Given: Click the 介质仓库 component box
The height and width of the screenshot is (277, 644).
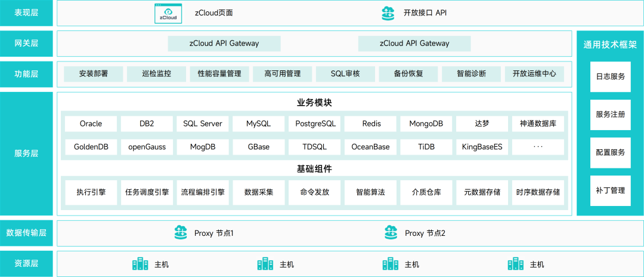Looking at the screenshot, I should [426, 192].
